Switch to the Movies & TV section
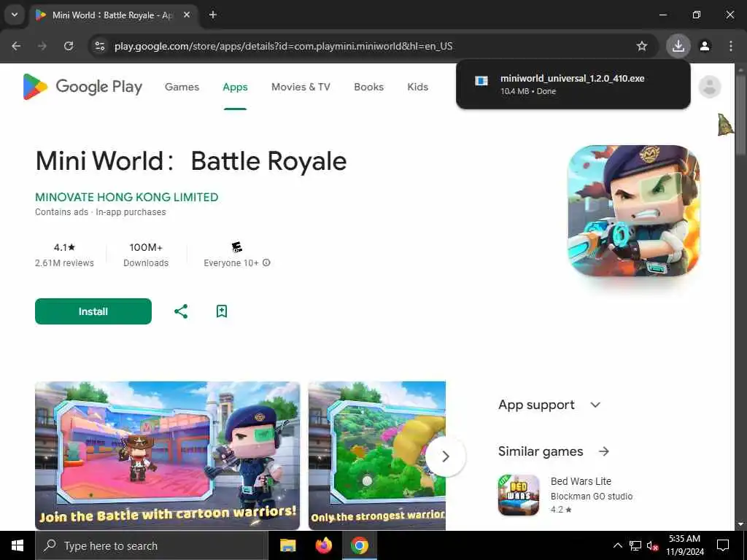 [301, 87]
